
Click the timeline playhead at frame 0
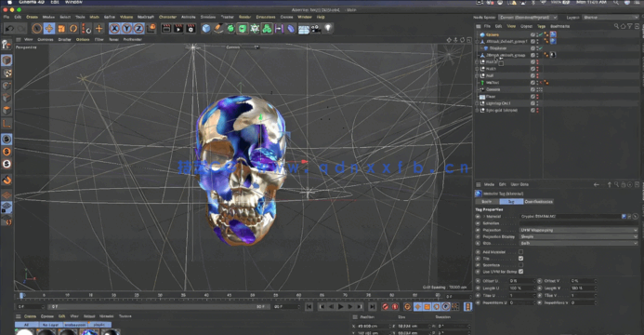click(21, 296)
